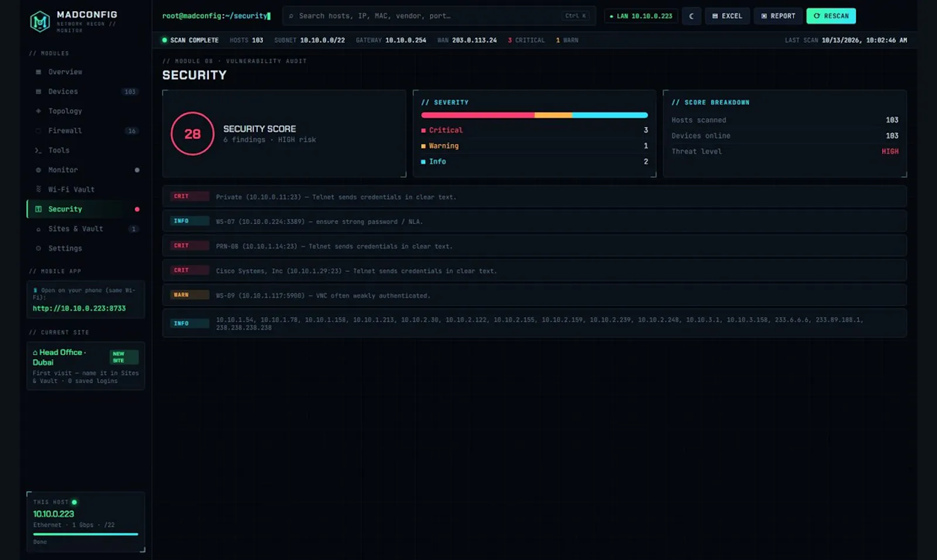Click the This Host progress bar

(x=86, y=534)
